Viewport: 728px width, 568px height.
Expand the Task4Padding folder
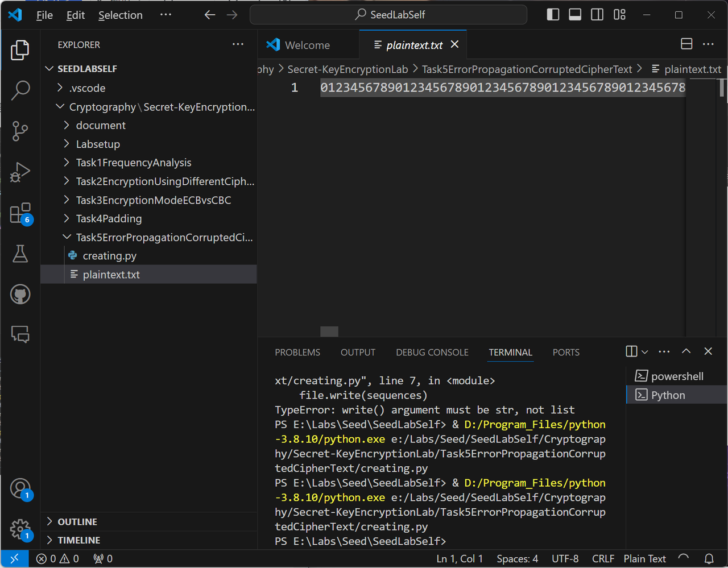67,218
